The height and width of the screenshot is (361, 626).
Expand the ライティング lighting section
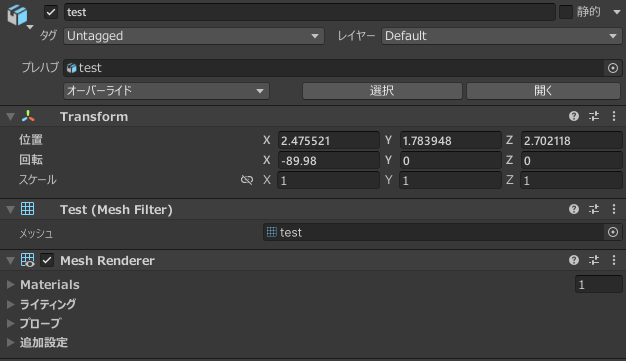click(10, 304)
